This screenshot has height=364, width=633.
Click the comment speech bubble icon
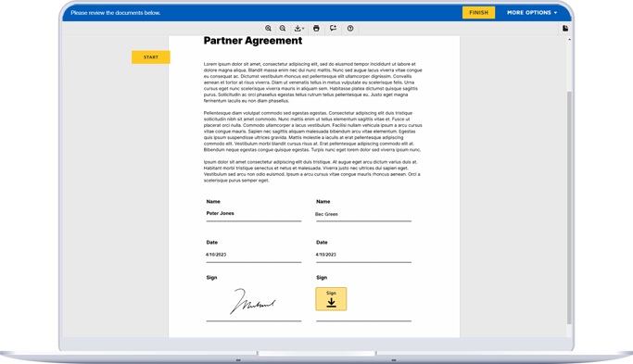pyautogui.click(x=333, y=28)
